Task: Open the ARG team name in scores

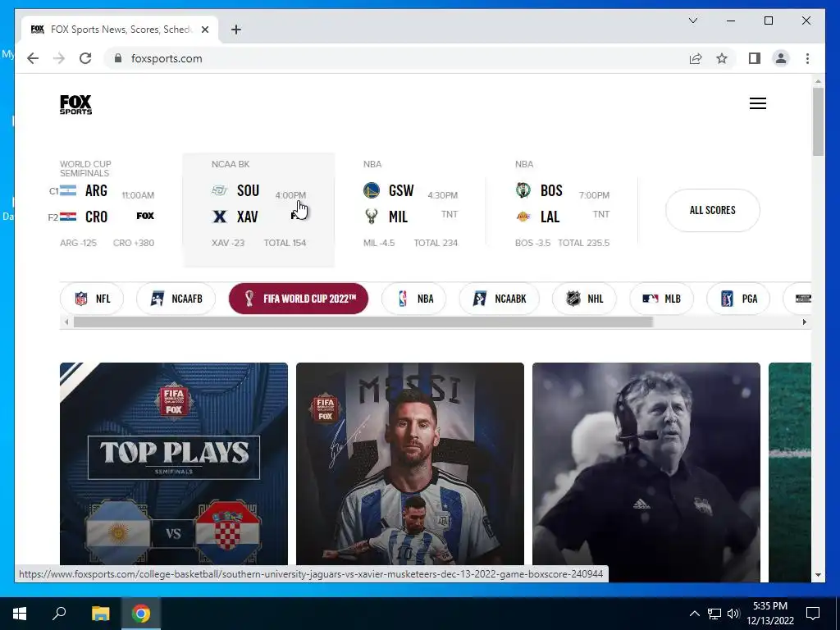Action: point(97,190)
